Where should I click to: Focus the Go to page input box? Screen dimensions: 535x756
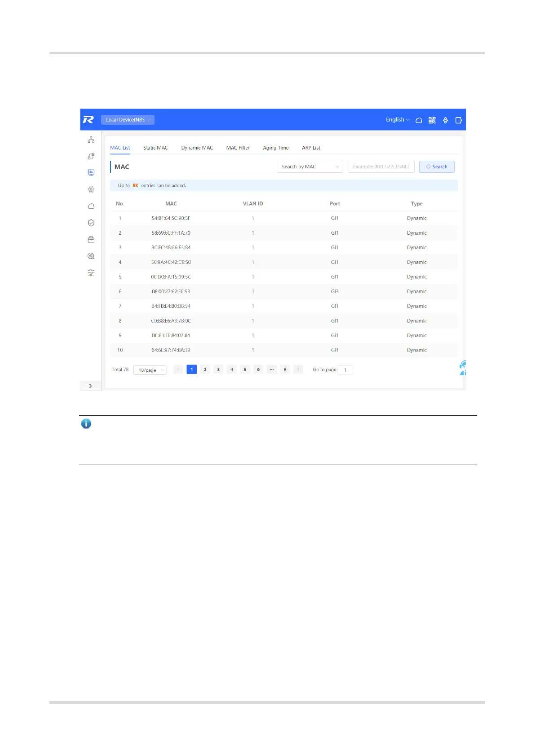click(345, 370)
